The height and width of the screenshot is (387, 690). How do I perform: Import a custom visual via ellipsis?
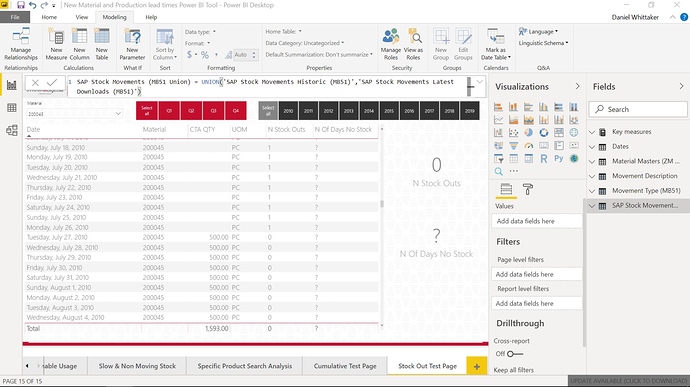tap(513, 171)
